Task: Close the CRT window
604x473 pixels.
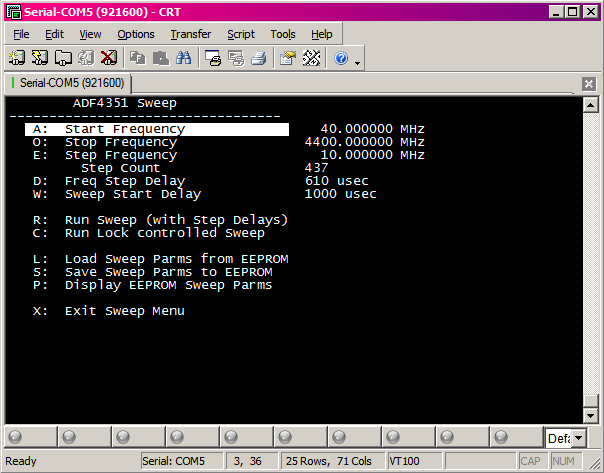Action: tap(591, 12)
